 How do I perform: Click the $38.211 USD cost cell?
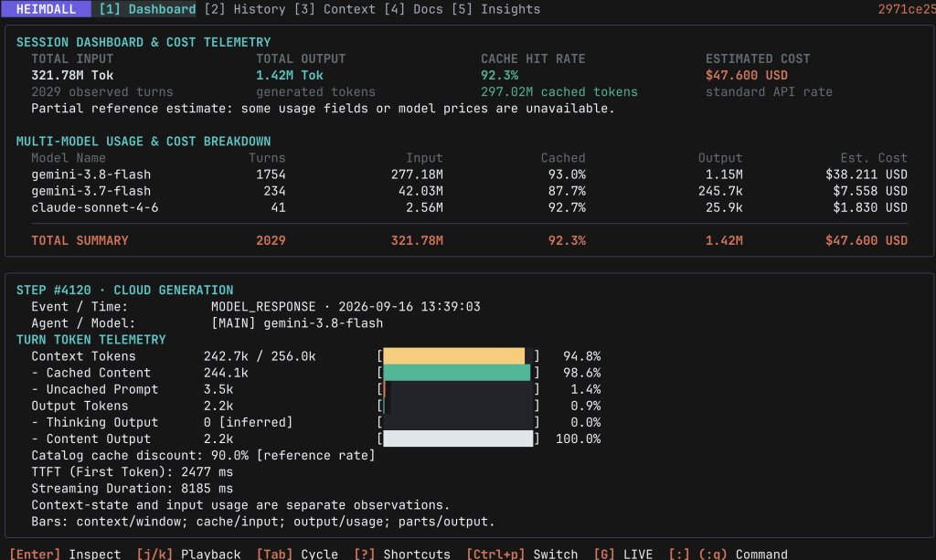(x=867, y=174)
